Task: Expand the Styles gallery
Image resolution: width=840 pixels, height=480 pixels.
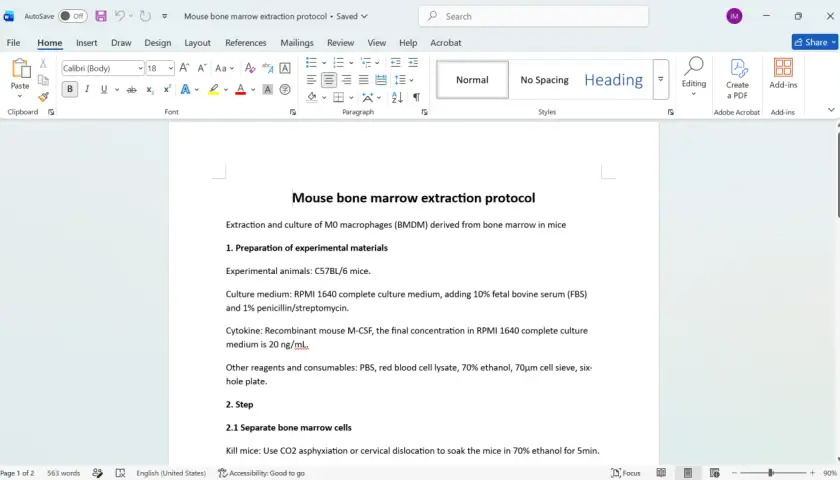Action: (x=661, y=79)
